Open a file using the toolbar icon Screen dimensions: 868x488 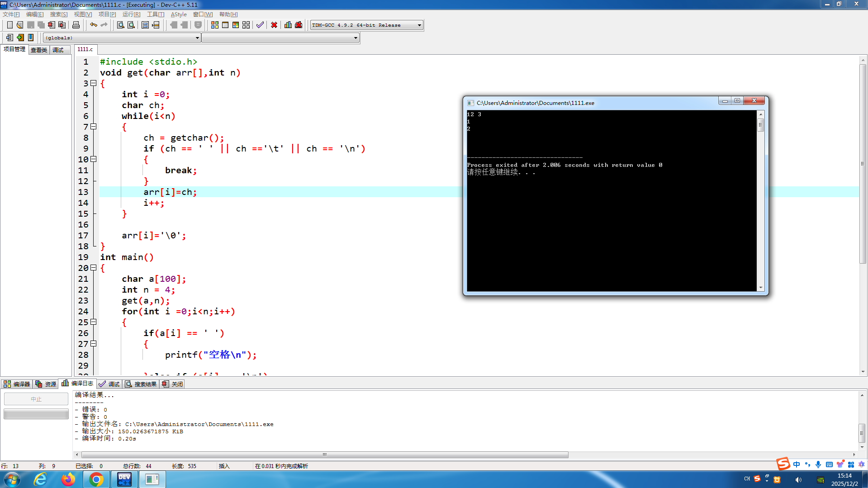pyautogui.click(x=20, y=25)
